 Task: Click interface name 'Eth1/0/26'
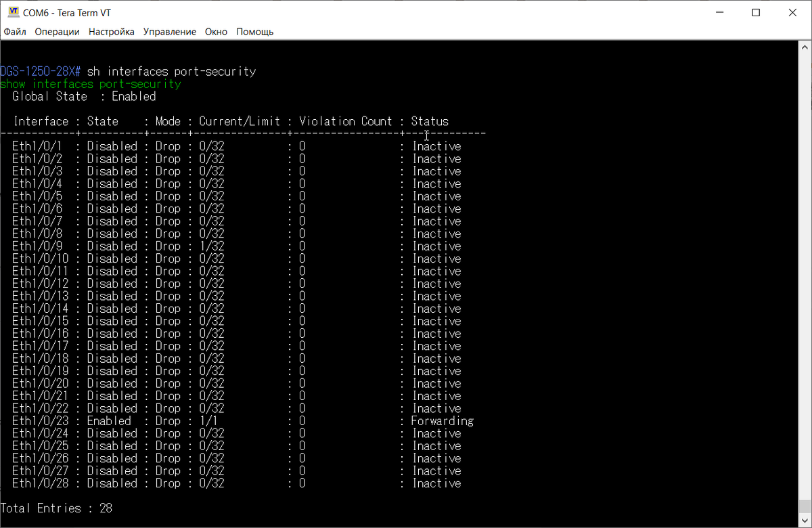[x=41, y=458]
